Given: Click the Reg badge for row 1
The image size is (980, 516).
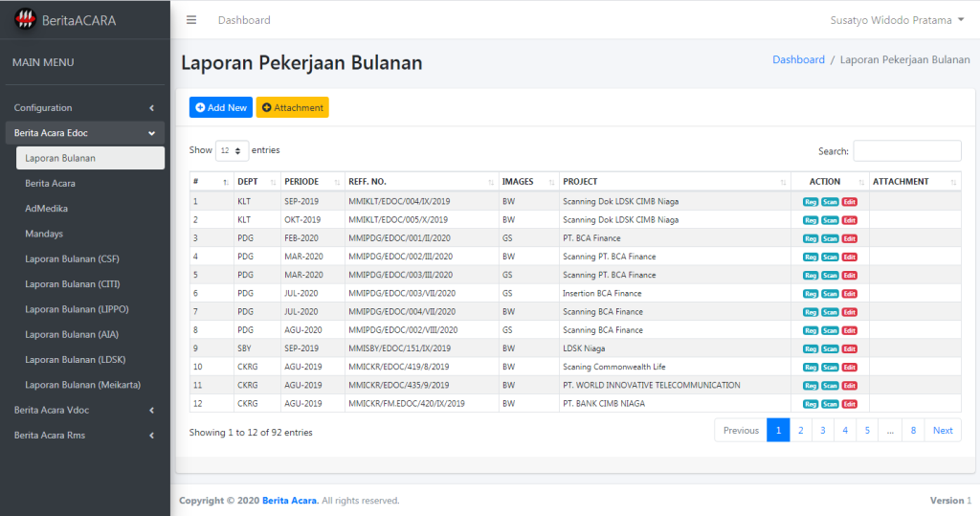Looking at the screenshot, I should (810, 202).
